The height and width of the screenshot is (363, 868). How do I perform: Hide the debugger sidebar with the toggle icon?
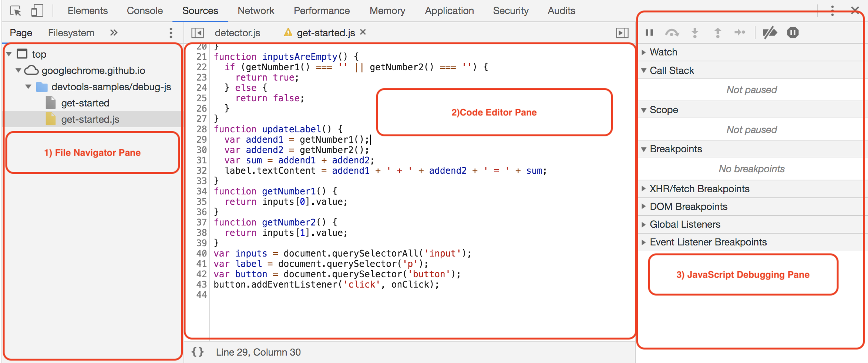pos(622,33)
